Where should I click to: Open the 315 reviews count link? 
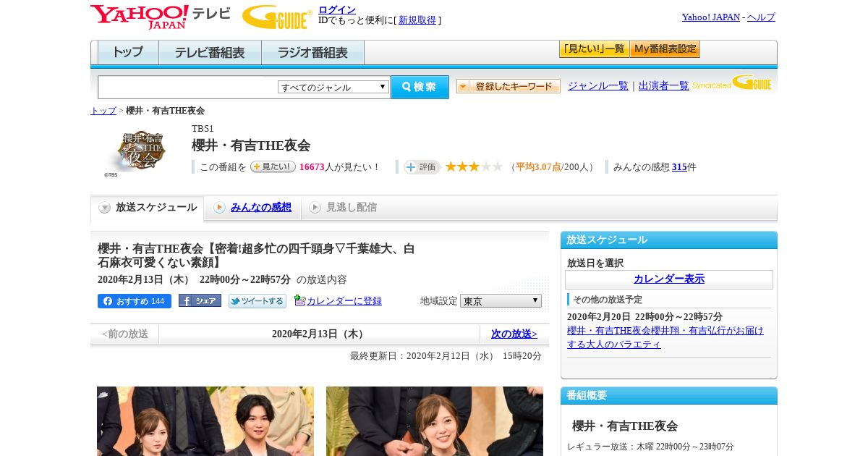[679, 167]
